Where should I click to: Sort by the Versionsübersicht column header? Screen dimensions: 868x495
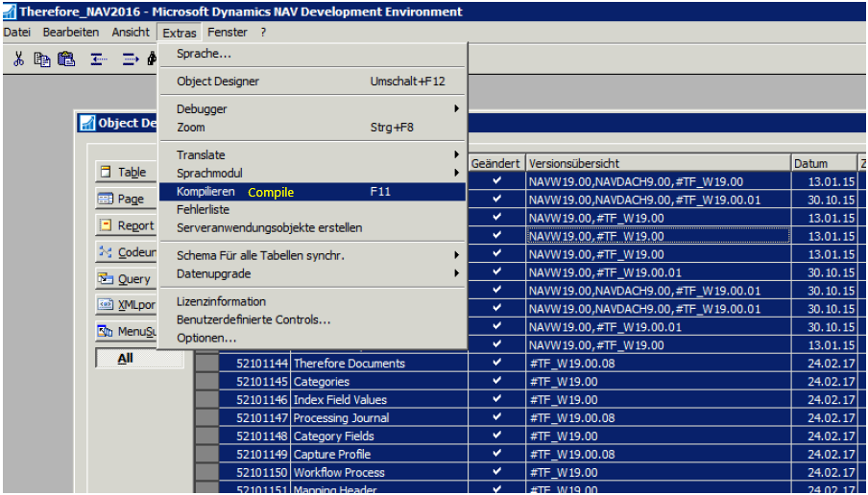coord(657,164)
